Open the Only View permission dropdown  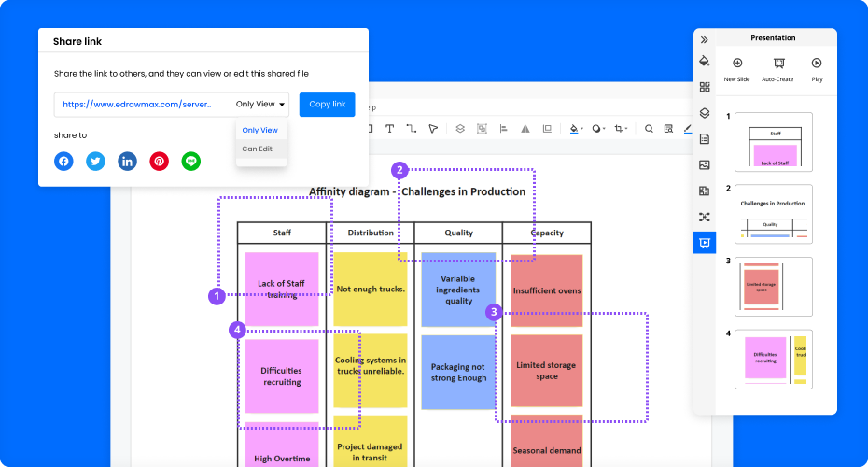260,105
